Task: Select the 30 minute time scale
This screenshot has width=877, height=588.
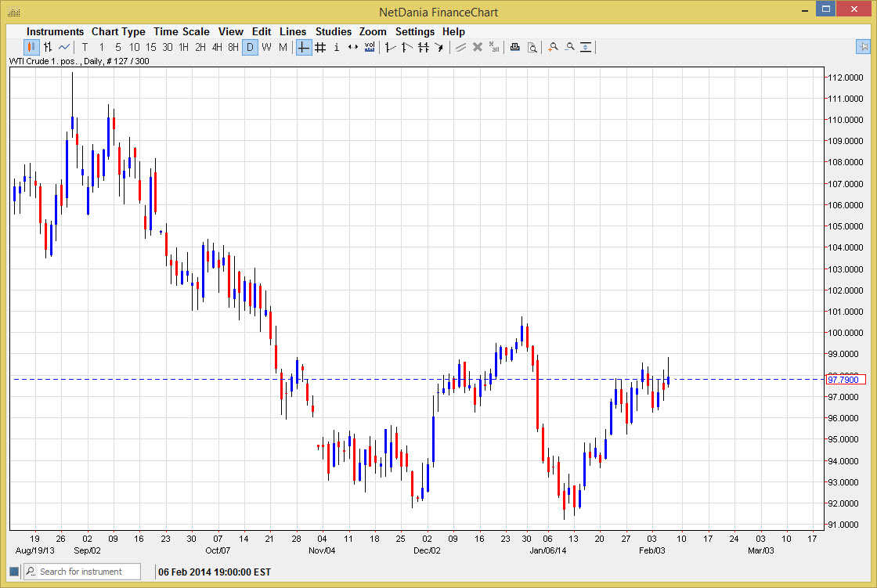Action: click(x=167, y=47)
